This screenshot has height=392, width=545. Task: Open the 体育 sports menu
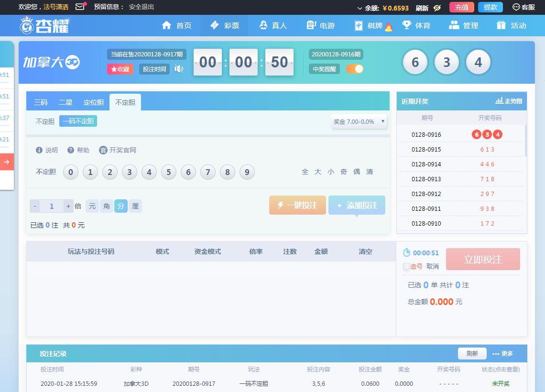coord(416,25)
